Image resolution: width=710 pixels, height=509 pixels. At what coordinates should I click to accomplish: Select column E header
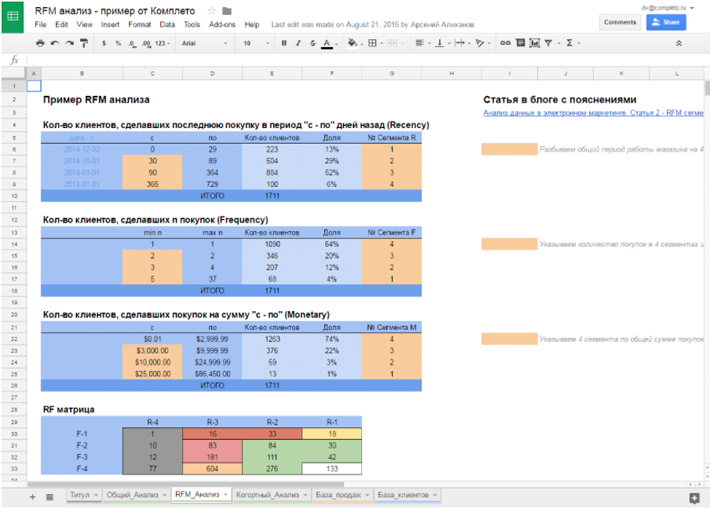pyautogui.click(x=272, y=73)
